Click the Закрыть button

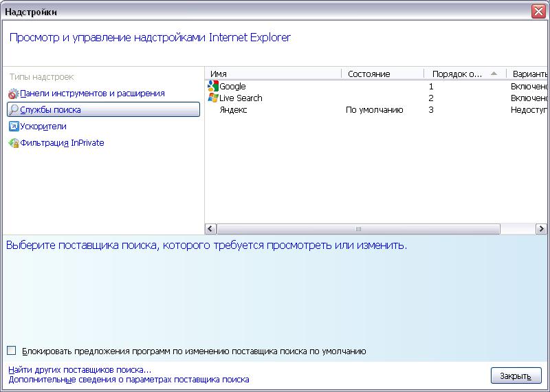516,376
